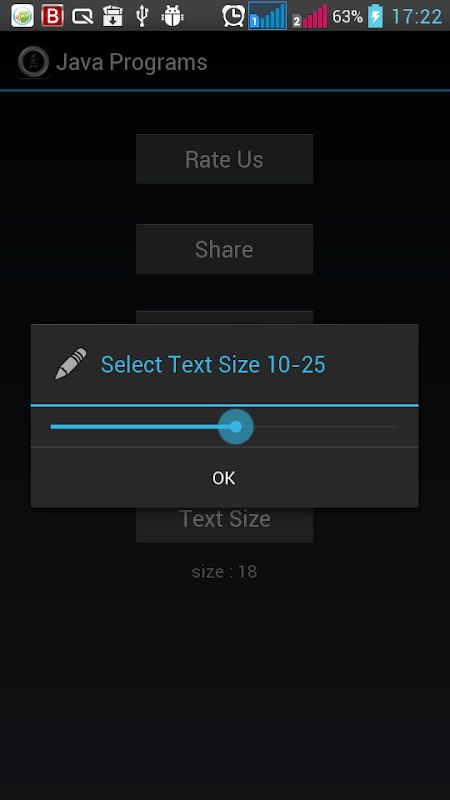
Task: Tap the pencil icon in dialog title
Action: [x=70, y=364]
